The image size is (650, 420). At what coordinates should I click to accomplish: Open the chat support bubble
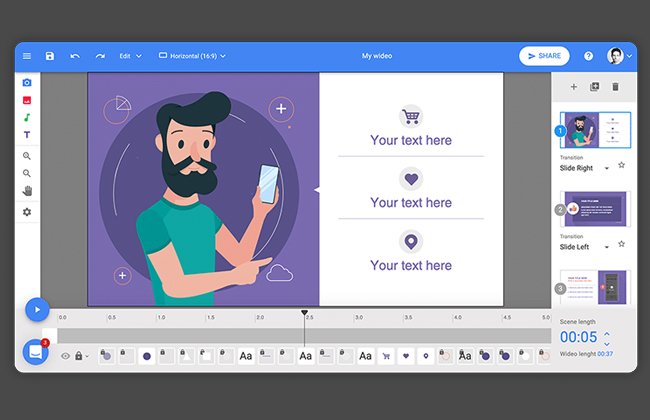[35, 352]
